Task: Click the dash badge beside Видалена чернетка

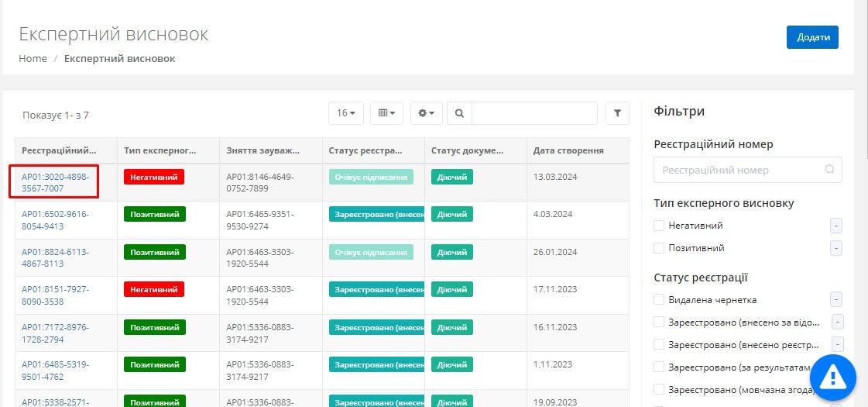Action: pos(835,299)
